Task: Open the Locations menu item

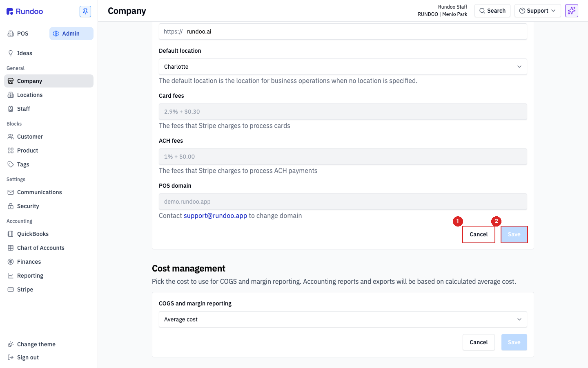Action: point(49,95)
